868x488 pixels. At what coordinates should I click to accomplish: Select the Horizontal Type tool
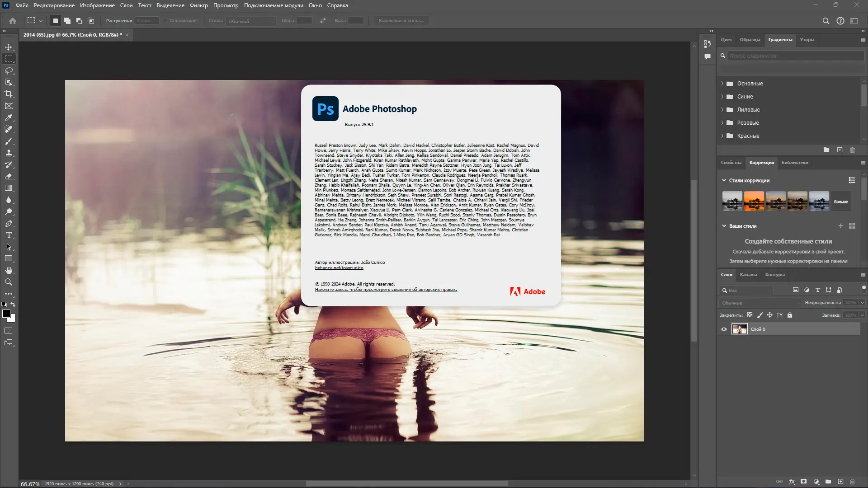click(9, 235)
